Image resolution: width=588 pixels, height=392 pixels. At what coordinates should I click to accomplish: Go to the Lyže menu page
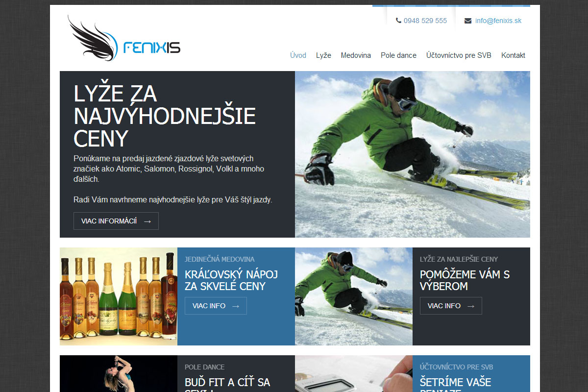pyautogui.click(x=323, y=55)
